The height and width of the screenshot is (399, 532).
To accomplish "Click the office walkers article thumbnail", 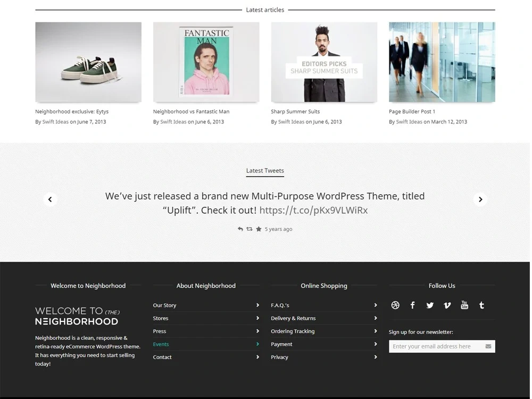I will (442, 62).
